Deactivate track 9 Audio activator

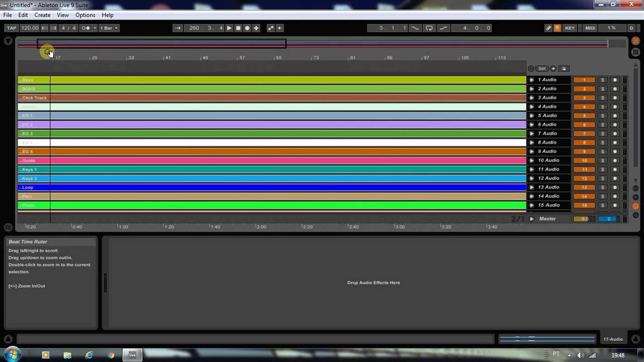[584, 151]
